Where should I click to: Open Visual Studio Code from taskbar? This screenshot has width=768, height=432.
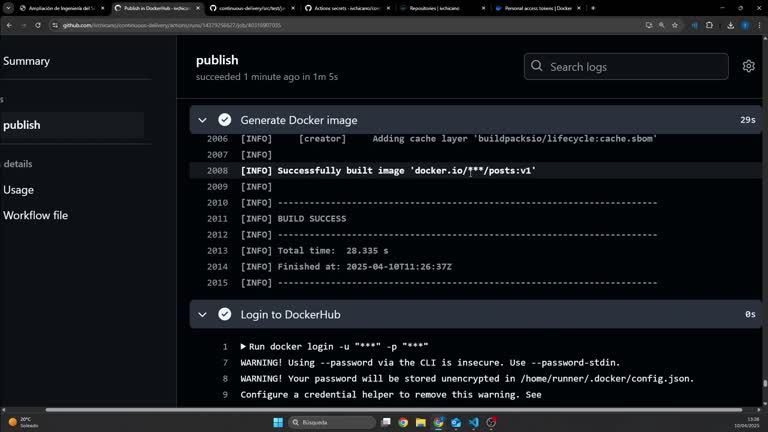click(474, 422)
